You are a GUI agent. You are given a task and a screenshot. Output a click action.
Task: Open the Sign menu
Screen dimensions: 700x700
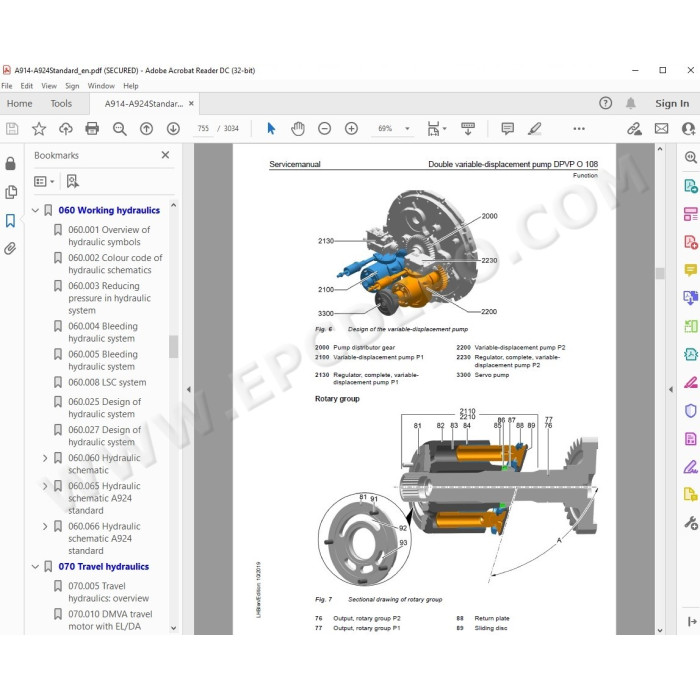pyautogui.click(x=72, y=86)
